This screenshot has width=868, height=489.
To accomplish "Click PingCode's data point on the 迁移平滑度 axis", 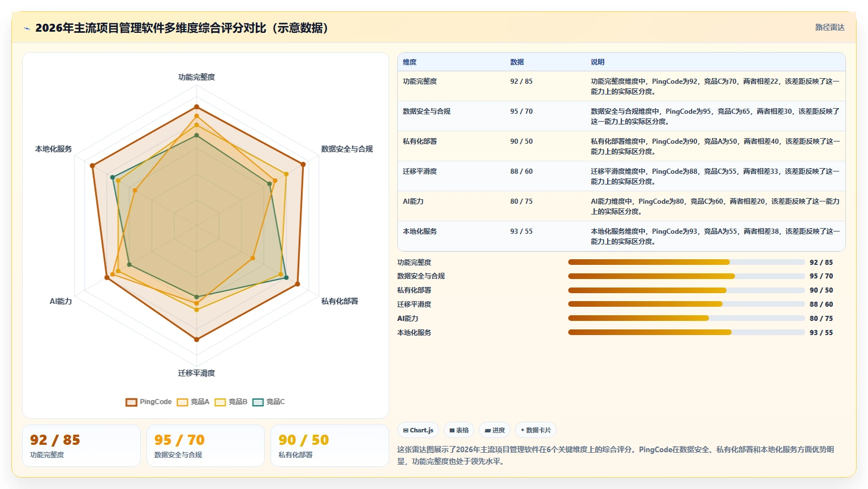I will (196, 340).
